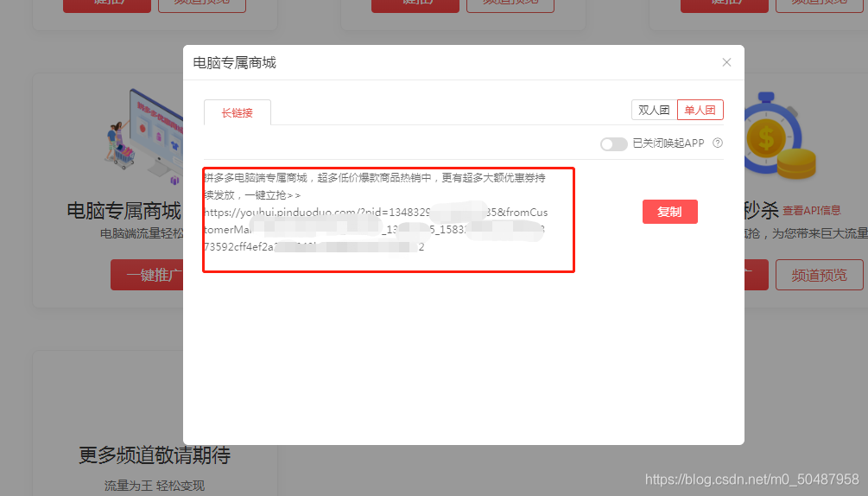Click the promotion link text box
The width and height of the screenshot is (868, 496).
click(389, 219)
